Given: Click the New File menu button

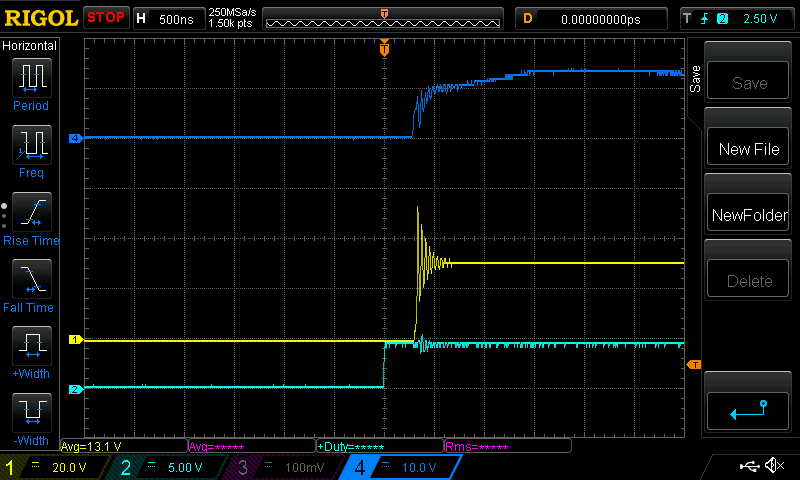Looking at the screenshot, I should (x=748, y=149).
